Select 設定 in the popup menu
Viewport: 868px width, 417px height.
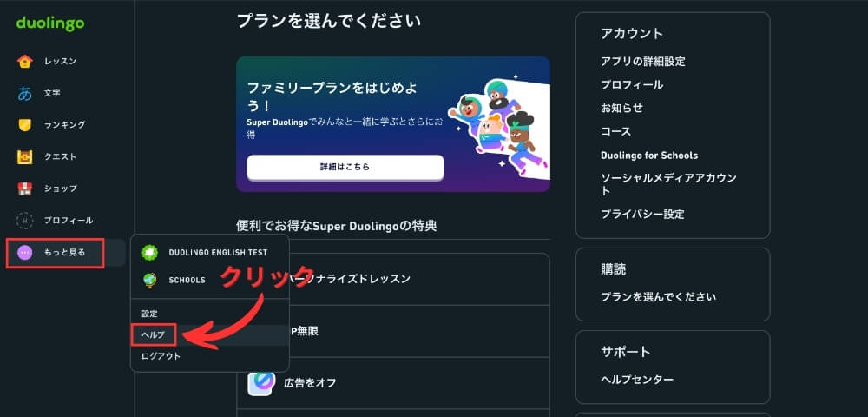(x=149, y=314)
